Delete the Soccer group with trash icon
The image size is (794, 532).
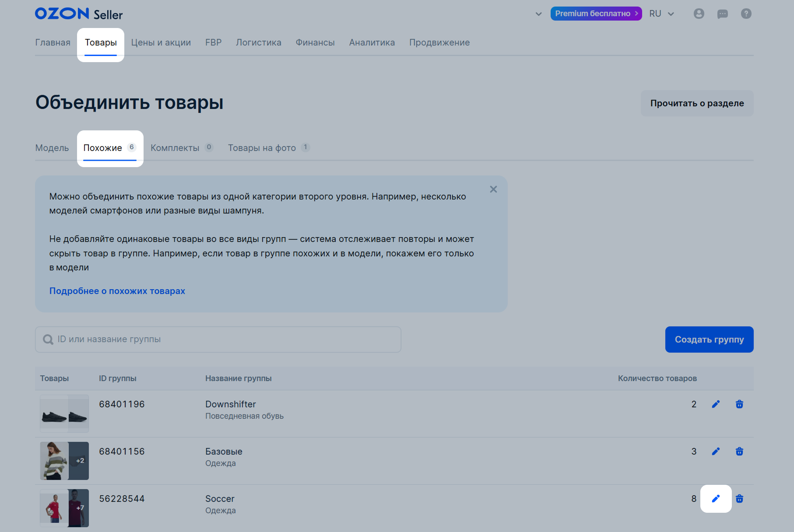point(740,499)
